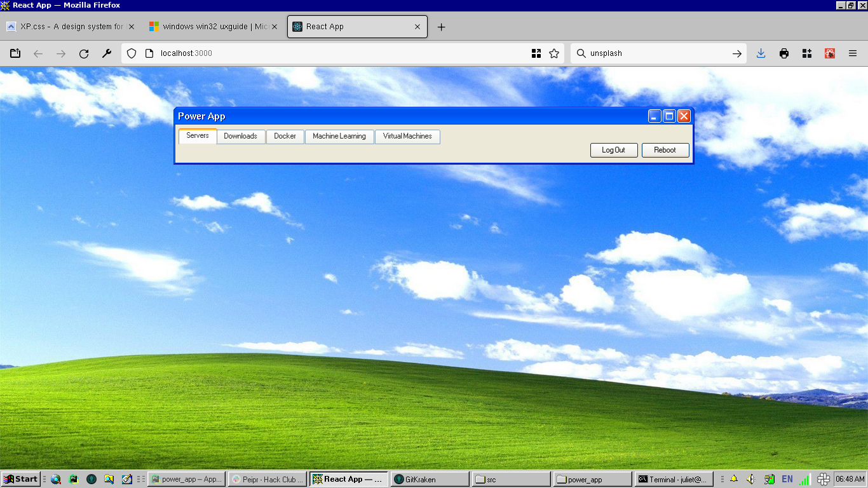Close the Power App window

[684, 116]
